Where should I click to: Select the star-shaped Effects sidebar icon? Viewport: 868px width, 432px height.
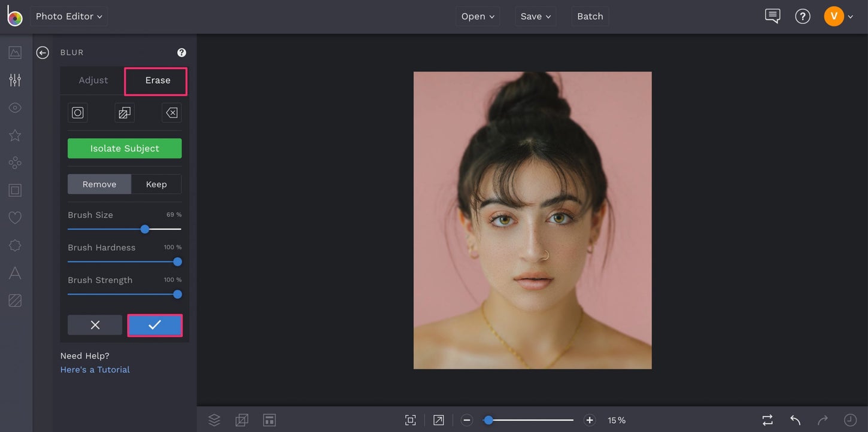click(15, 135)
